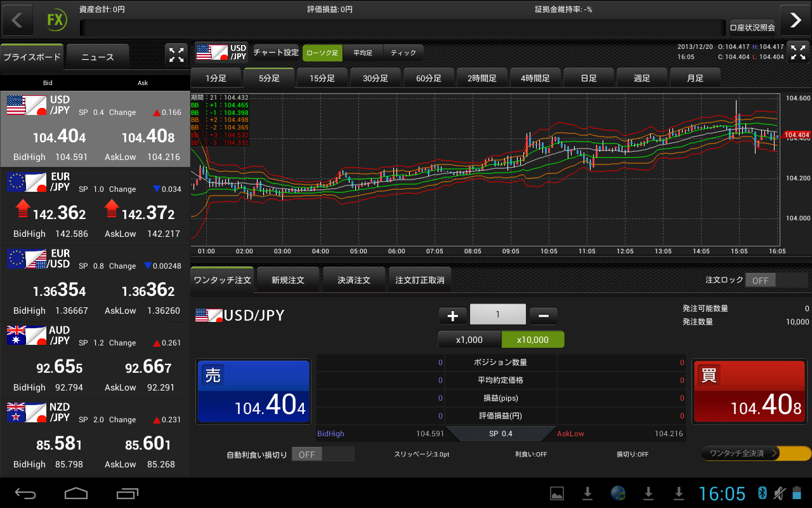Tap SP 0.4 spread label in order panel
The image size is (812, 508).
pos(501,434)
